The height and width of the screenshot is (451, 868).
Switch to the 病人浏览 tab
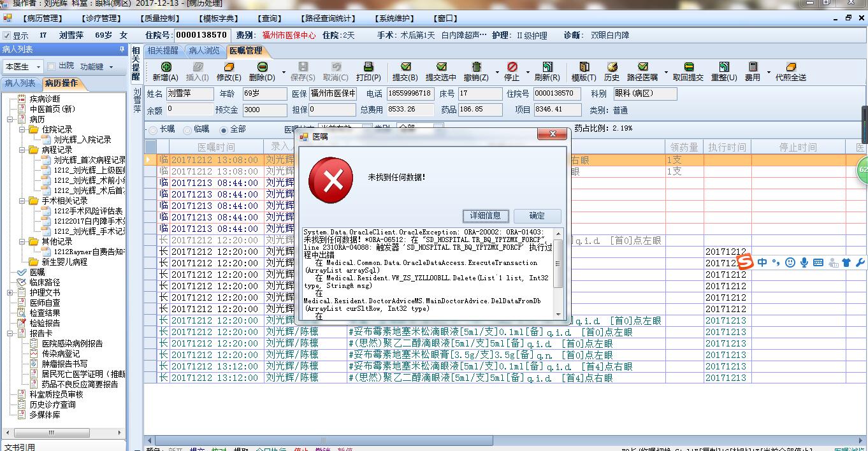204,50
